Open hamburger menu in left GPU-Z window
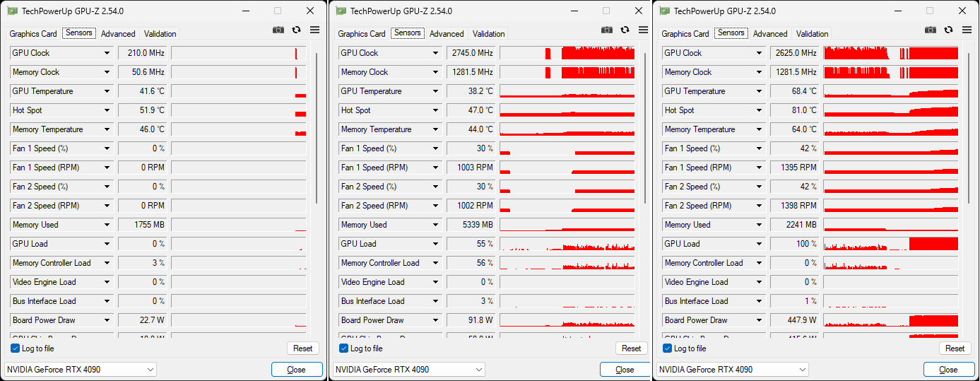The height and width of the screenshot is (381, 980). coord(314,30)
